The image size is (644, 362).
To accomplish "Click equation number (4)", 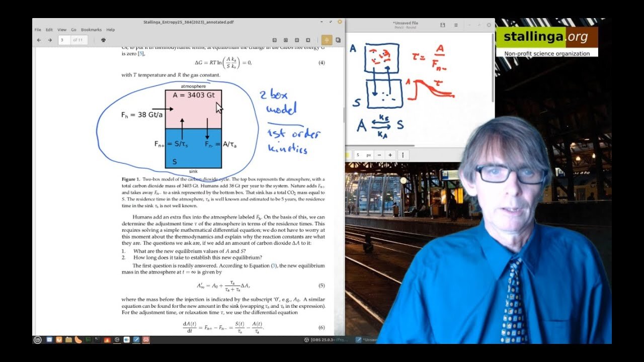I will click(x=321, y=63).
